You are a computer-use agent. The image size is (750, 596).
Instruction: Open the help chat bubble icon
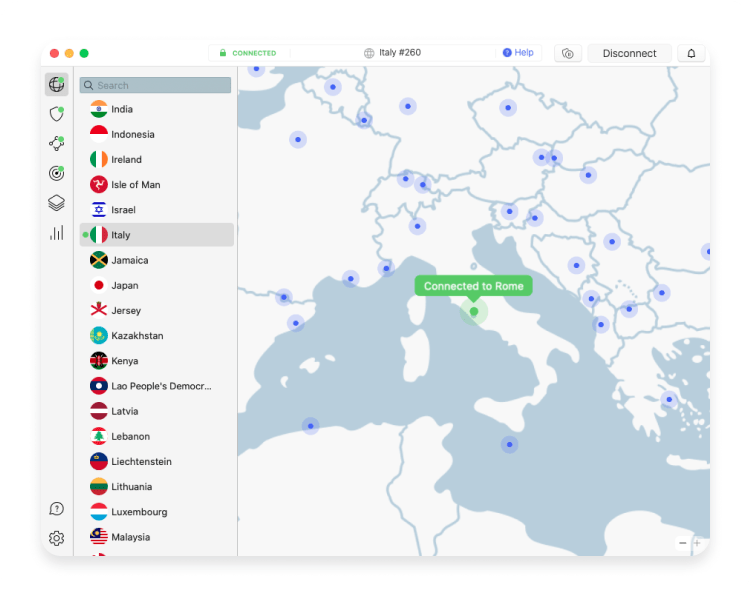[56, 509]
